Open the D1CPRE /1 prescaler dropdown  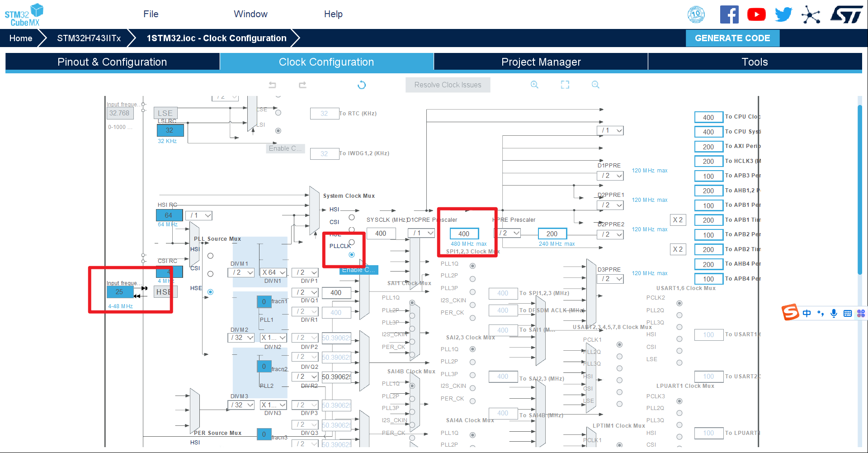click(x=421, y=233)
